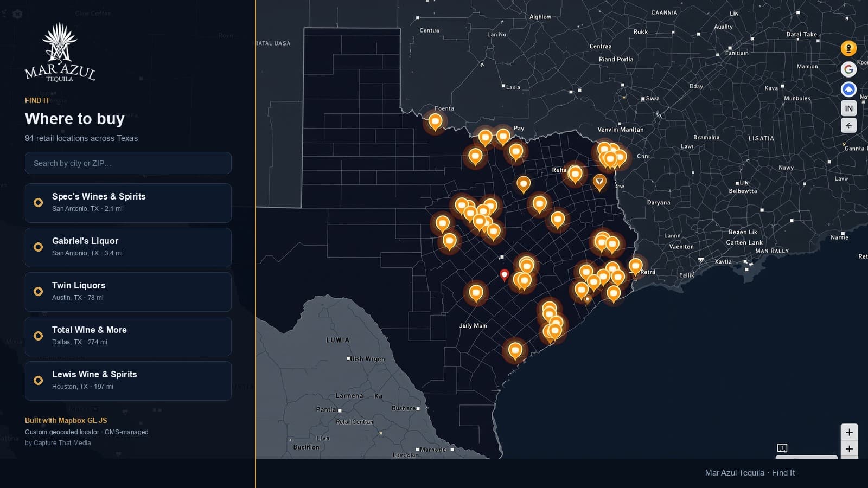
Task: Click the circle marker beside Twin Liquors
Action: pyautogui.click(x=38, y=291)
